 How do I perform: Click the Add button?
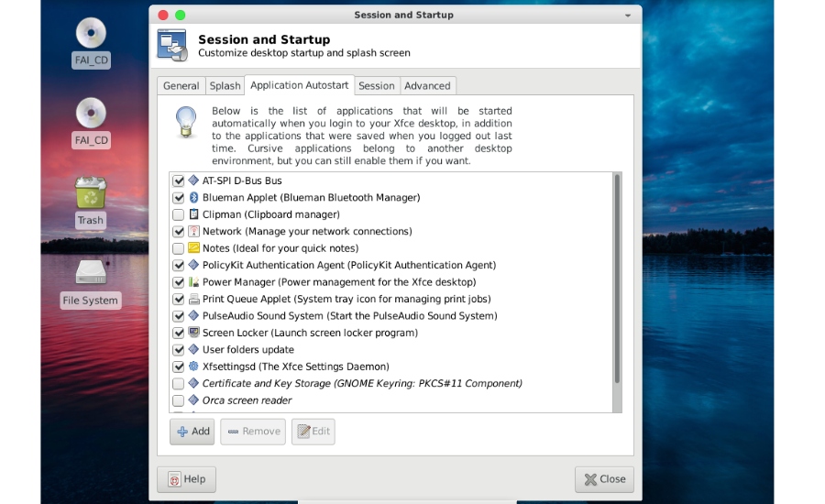[x=192, y=432]
